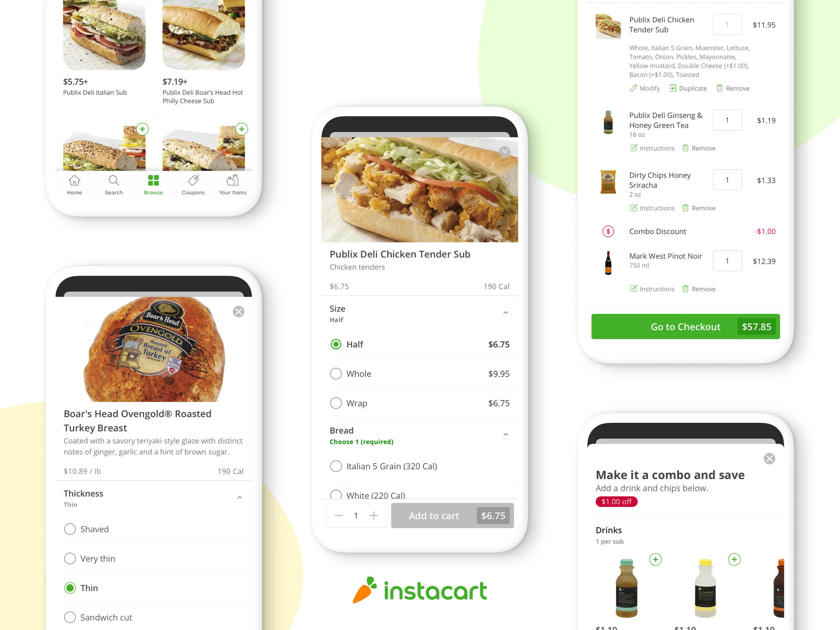Select the Thin thickness option
Viewport: 840px width, 630px height.
[x=70, y=588]
